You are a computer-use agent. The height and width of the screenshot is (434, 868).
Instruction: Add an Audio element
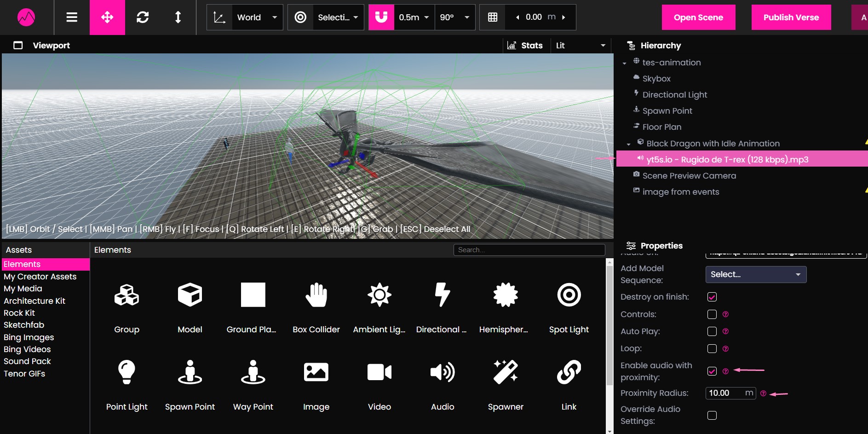[x=443, y=386]
